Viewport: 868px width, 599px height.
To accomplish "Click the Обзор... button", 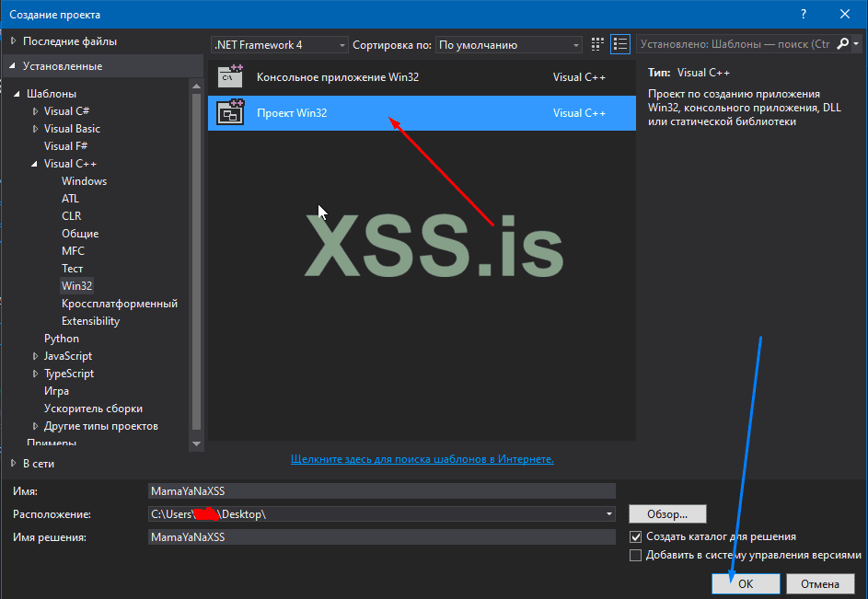I will point(666,513).
